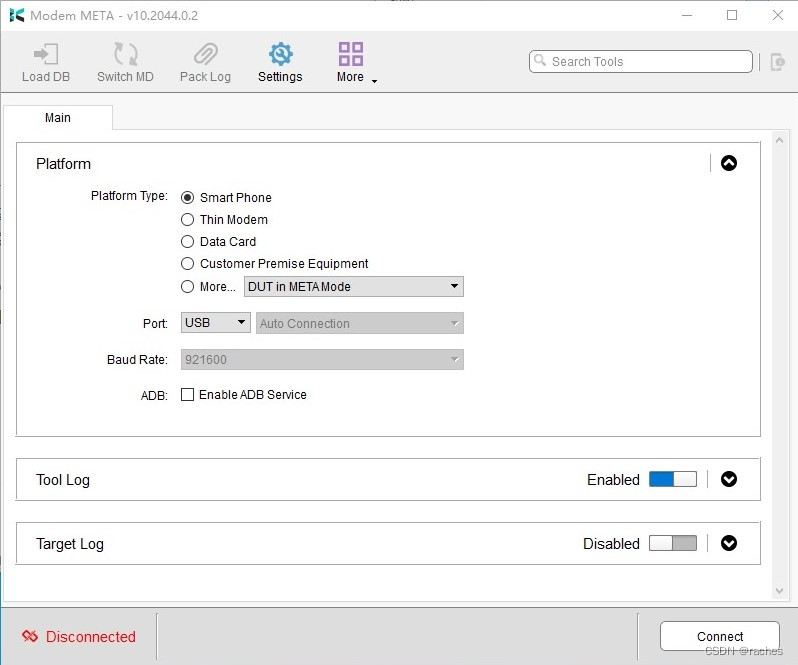Image resolution: width=798 pixels, height=665 pixels.
Task: Select the More... platform radio button
Action: pyautogui.click(x=187, y=286)
